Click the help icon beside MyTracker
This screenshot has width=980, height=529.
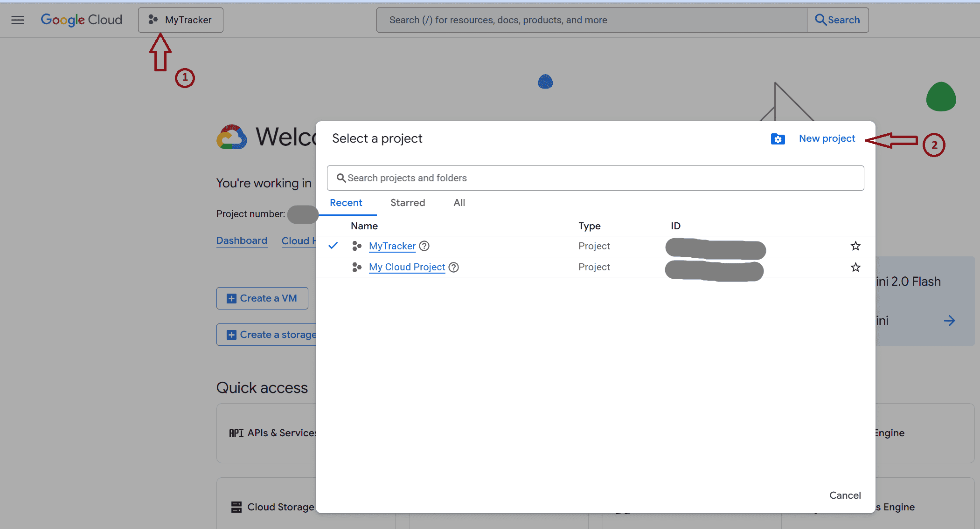pos(424,246)
